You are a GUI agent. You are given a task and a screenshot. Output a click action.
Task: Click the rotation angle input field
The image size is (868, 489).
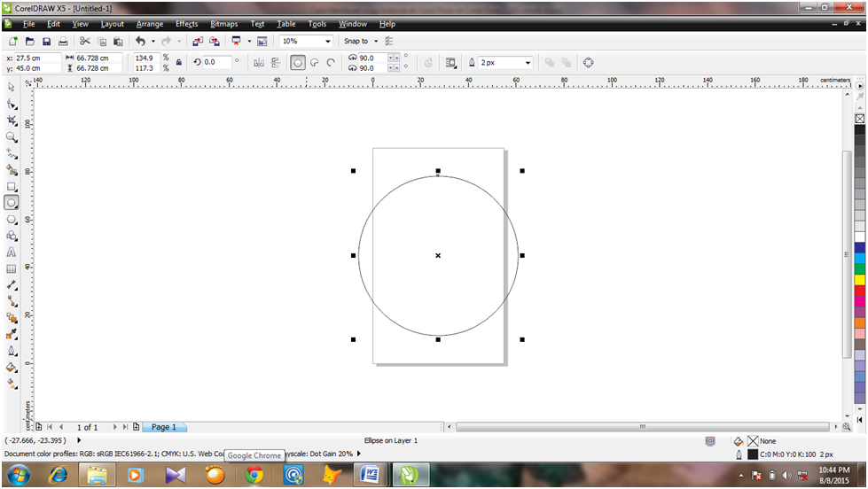pyautogui.click(x=217, y=63)
